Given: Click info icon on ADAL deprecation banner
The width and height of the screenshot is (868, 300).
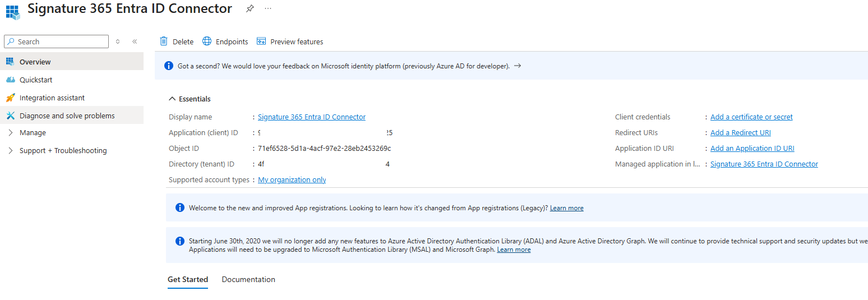Looking at the screenshot, I should 180,241.
